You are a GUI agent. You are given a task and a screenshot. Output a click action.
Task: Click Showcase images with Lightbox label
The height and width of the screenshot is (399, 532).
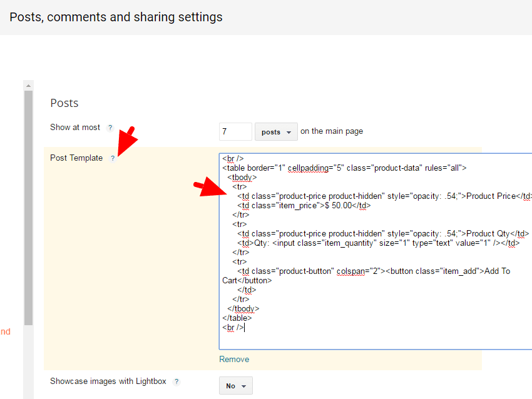click(108, 381)
